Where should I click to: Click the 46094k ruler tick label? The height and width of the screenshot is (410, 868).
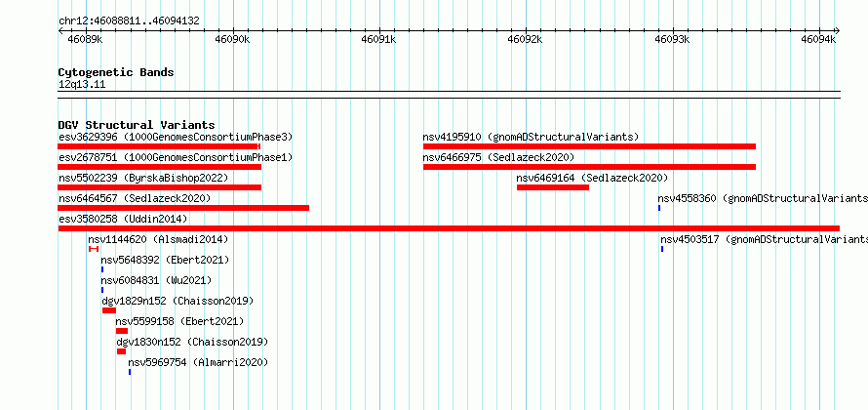(818, 39)
